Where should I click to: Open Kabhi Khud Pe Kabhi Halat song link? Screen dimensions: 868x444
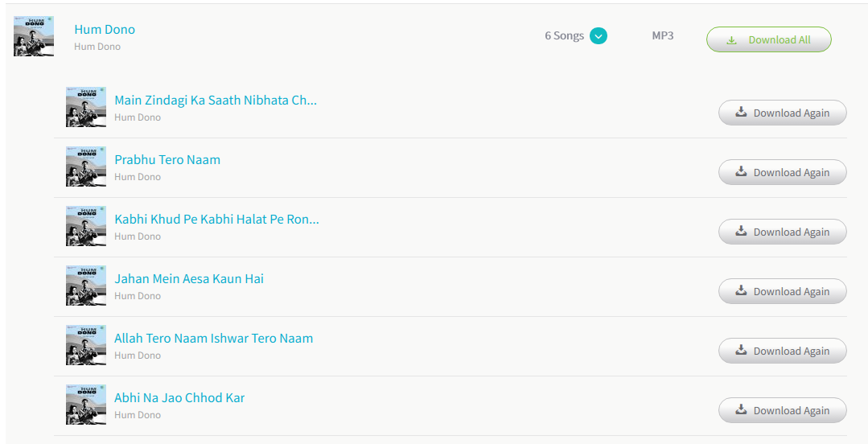click(216, 220)
